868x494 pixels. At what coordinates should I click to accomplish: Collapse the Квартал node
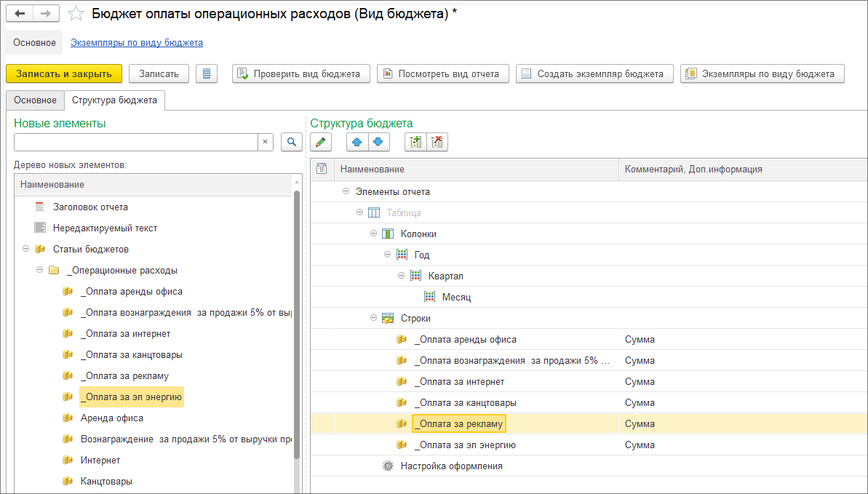402,276
